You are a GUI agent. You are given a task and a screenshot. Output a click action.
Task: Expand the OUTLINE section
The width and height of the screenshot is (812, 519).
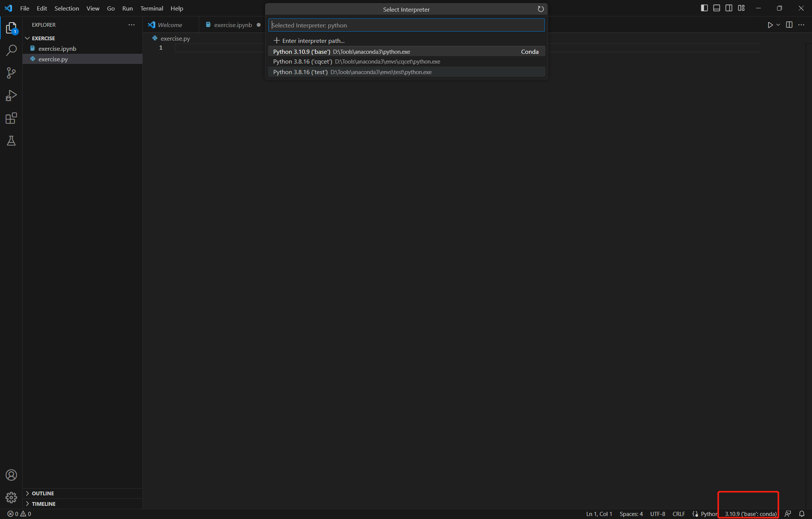pyautogui.click(x=43, y=493)
